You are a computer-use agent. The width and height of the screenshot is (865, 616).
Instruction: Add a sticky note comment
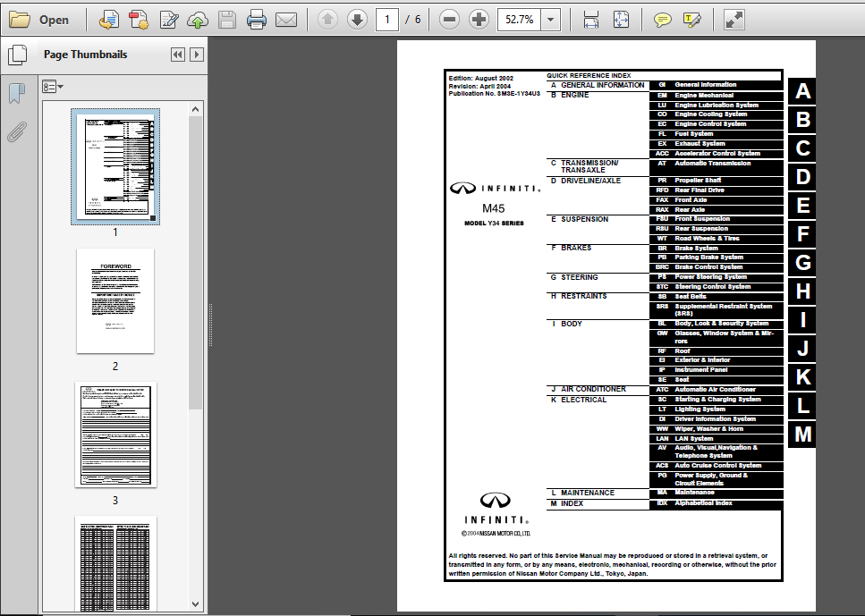(662, 21)
